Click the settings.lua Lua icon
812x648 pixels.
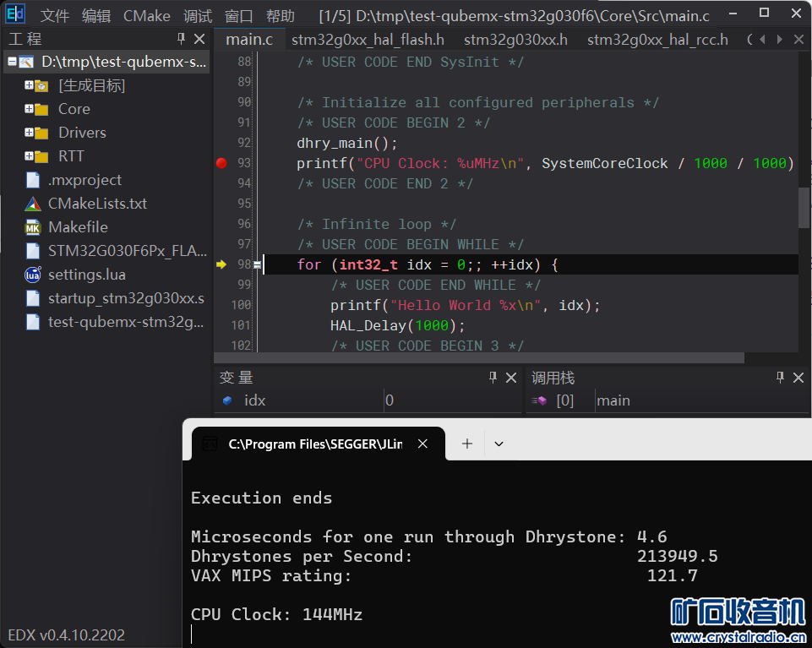coord(33,275)
